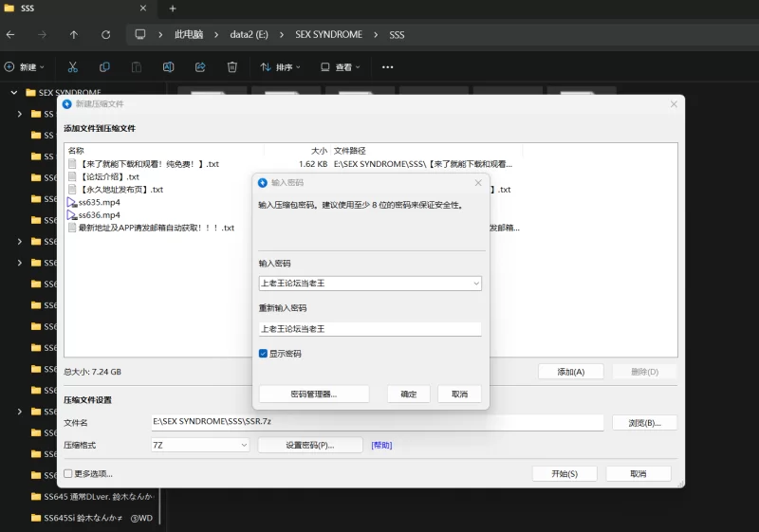Click the Share icon in toolbar
The height and width of the screenshot is (532, 759).
tap(200, 67)
